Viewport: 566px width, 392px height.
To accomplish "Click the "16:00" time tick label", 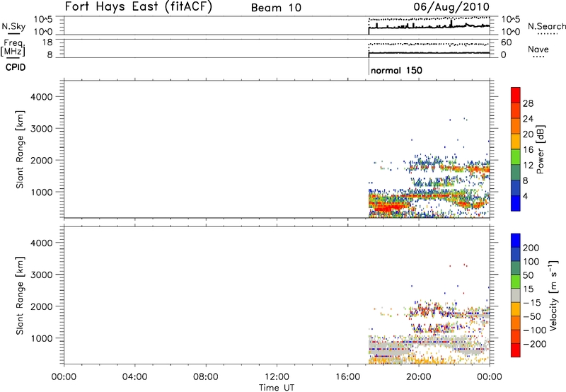I will (x=347, y=377).
